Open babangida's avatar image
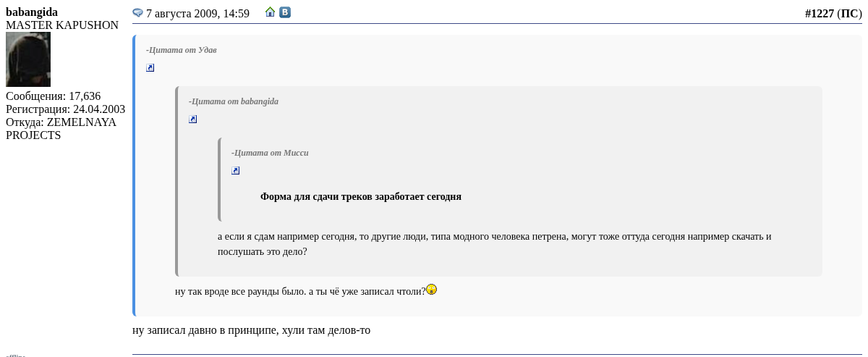This screenshot has height=357, width=868. 28,59
